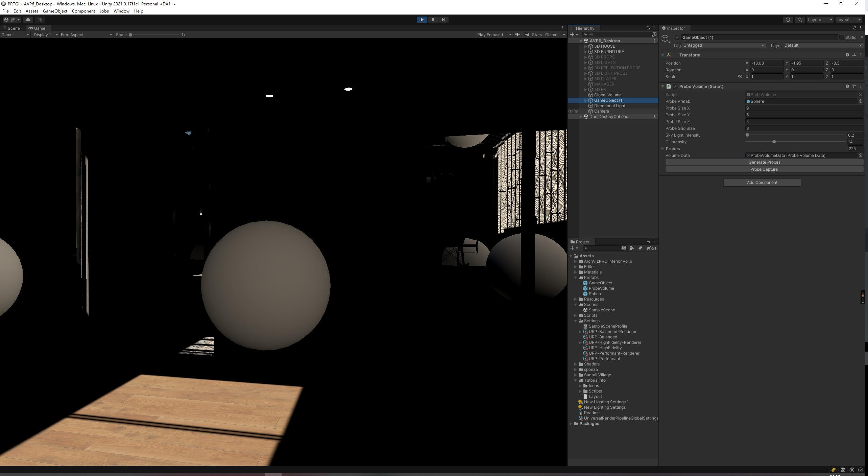
Task: Open the Layer dropdown Default
Action: coord(823,45)
